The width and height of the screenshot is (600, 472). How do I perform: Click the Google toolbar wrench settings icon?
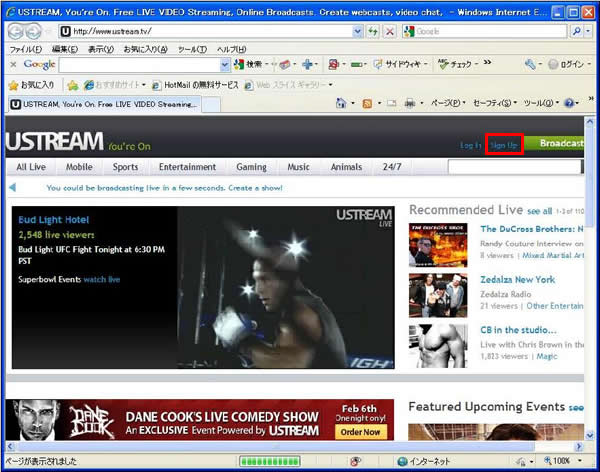(530, 64)
